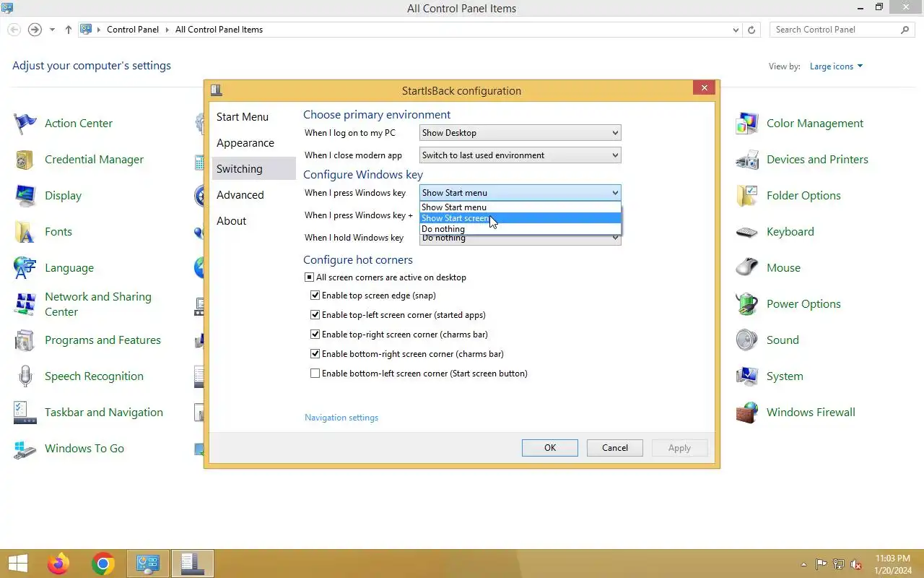Open the Language globe icon
924x578 pixels.
[25, 268]
